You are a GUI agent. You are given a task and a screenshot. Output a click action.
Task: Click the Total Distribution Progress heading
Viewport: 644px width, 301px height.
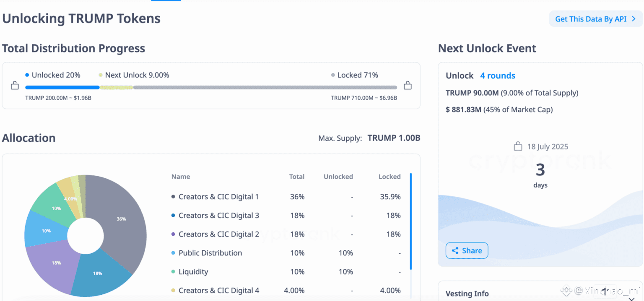point(74,49)
